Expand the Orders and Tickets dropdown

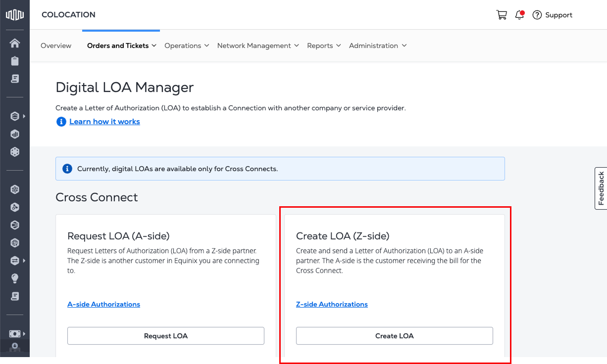click(122, 45)
